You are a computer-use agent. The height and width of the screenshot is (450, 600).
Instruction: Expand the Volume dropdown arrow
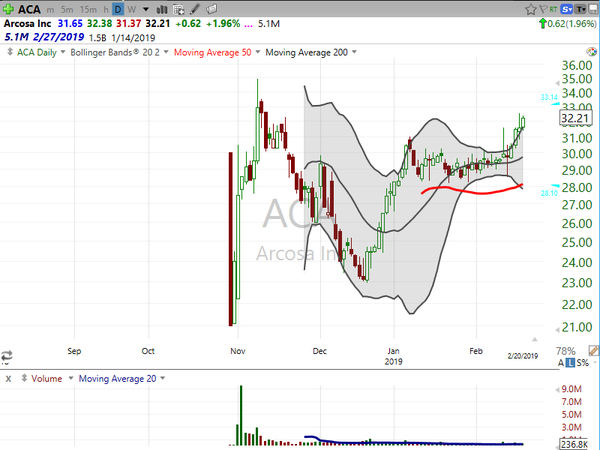coord(71,378)
